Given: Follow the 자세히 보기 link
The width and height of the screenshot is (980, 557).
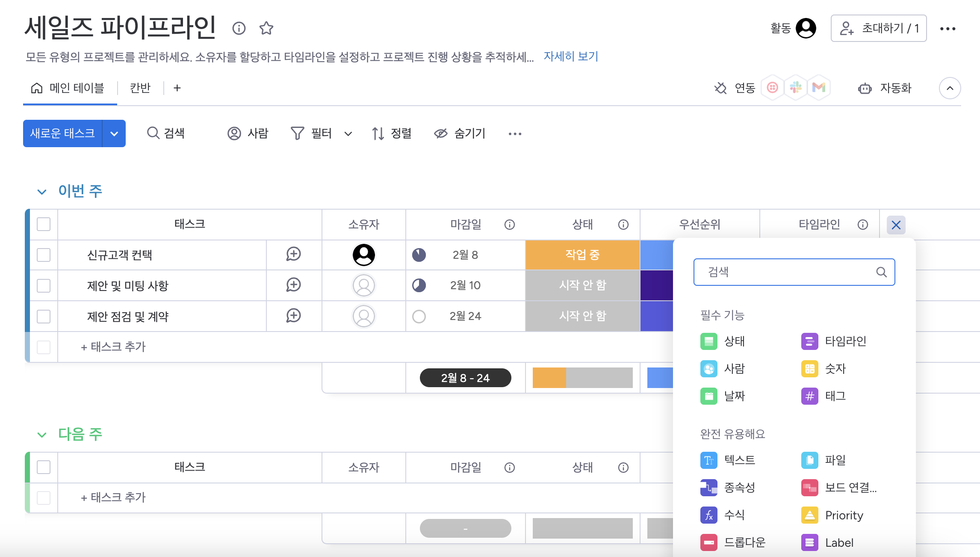Looking at the screenshot, I should (571, 56).
